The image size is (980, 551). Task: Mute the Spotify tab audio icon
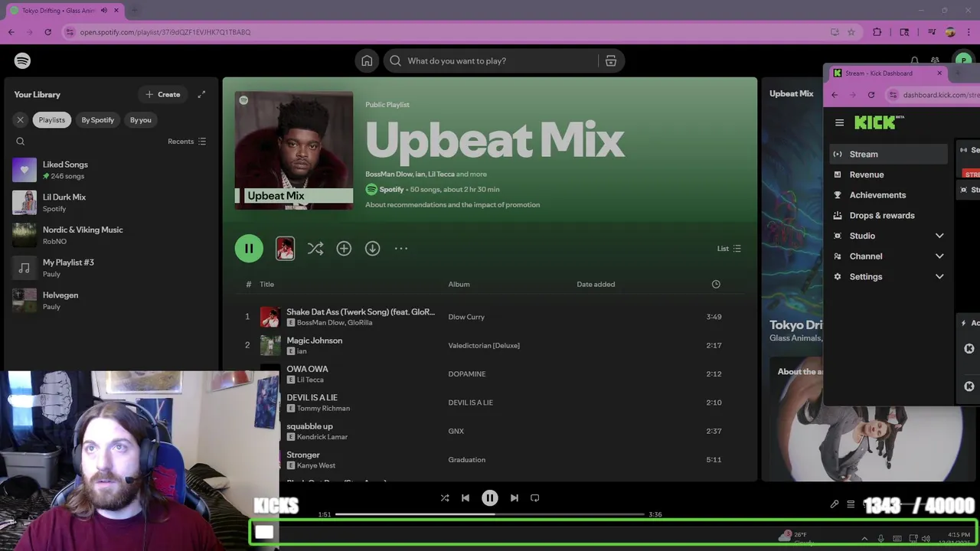click(104, 11)
